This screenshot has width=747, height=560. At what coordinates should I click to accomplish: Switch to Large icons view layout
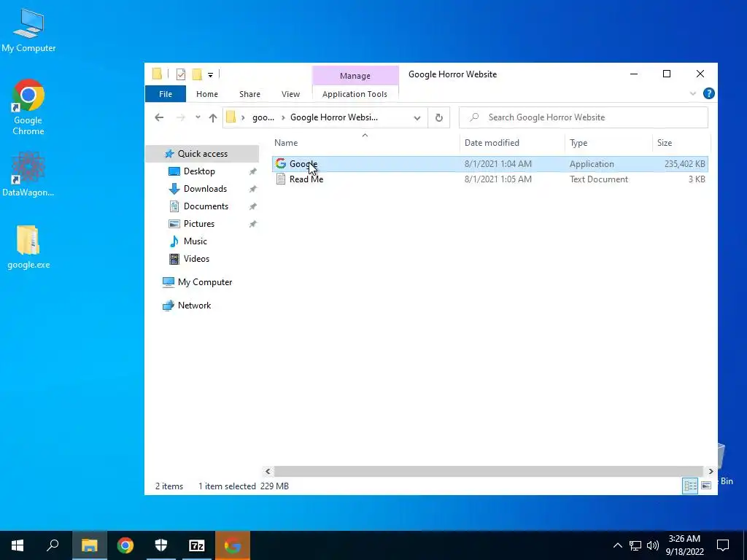pos(706,486)
